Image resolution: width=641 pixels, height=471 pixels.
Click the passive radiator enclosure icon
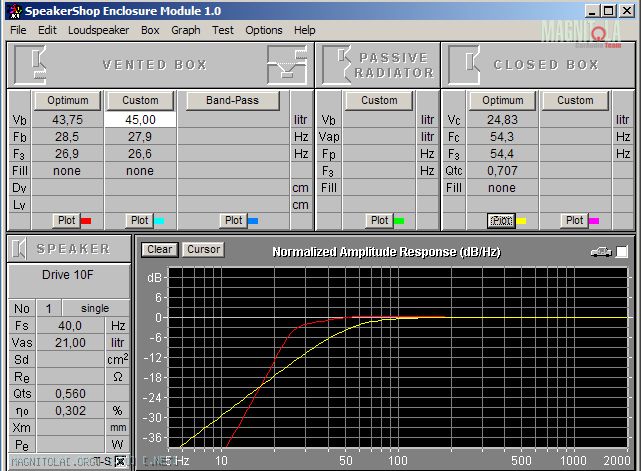pos(337,65)
